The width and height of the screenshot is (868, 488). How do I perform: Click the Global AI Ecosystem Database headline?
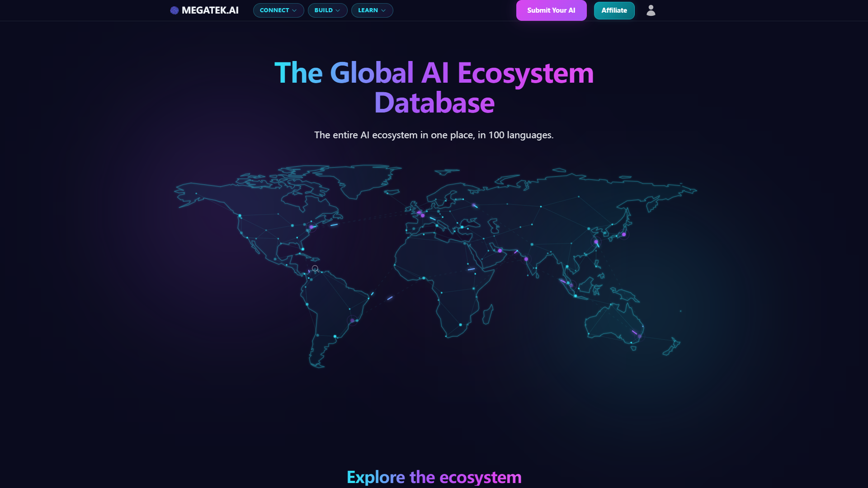pos(434,88)
